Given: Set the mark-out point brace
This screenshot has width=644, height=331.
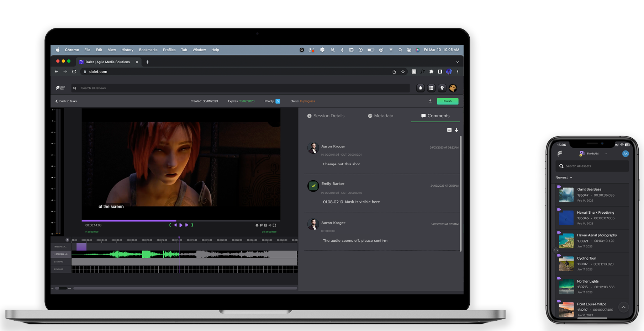Looking at the screenshot, I should pyautogui.click(x=192, y=225).
